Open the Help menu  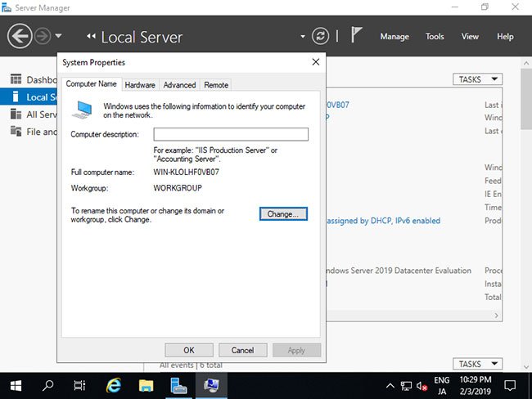click(505, 36)
